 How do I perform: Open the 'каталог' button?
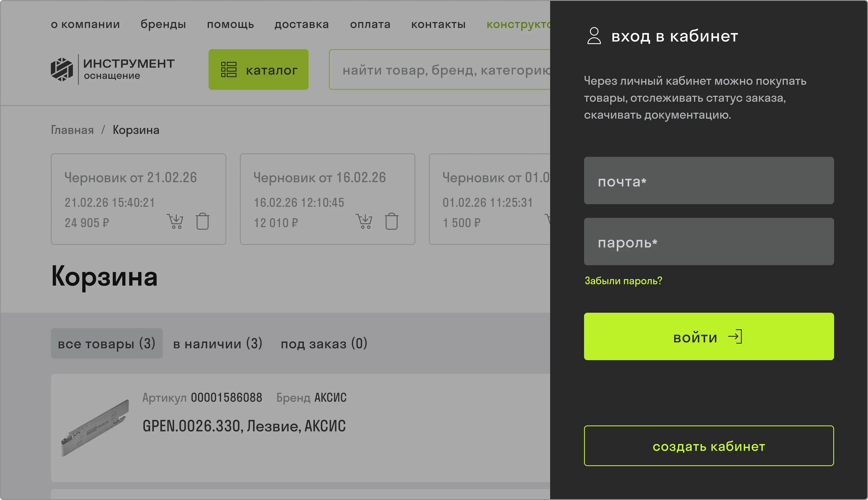point(258,69)
